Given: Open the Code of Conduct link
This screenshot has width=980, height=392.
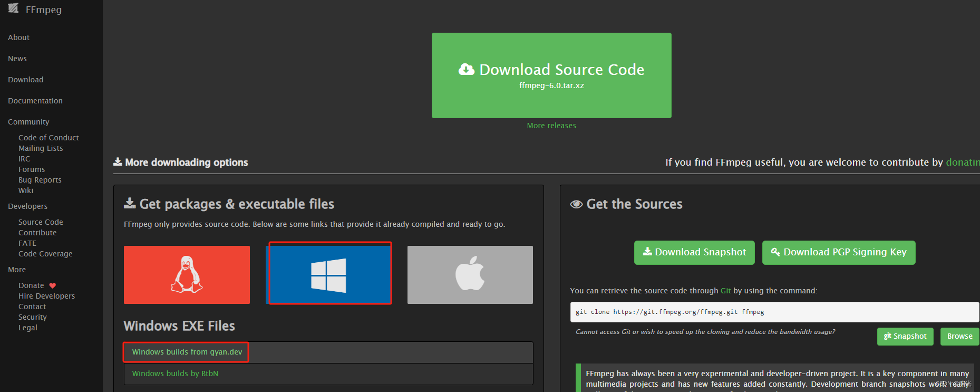Looking at the screenshot, I should [48, 138].
